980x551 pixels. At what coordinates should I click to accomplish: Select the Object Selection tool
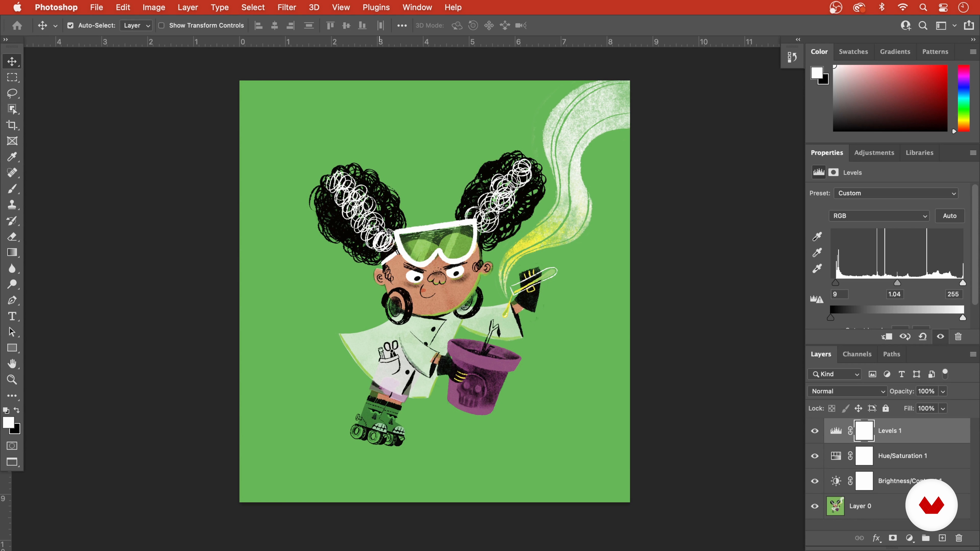[x=12, y=109]
